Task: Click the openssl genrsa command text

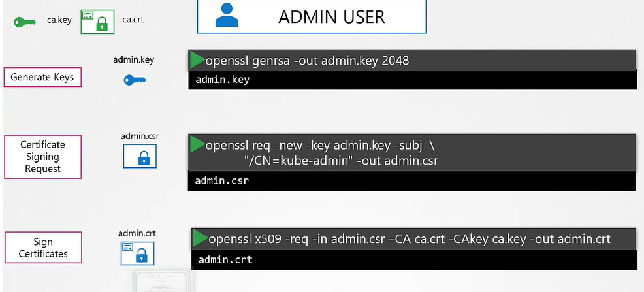Action: pyautogui.click(x=307, y=61)
